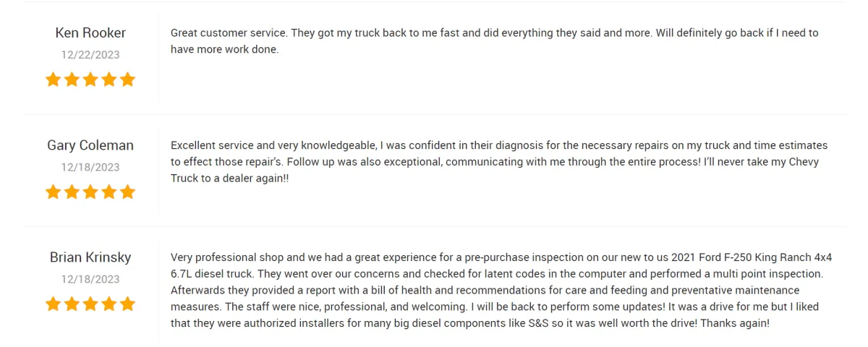Select reviewer name Brian Krinsky

[90, 257]
